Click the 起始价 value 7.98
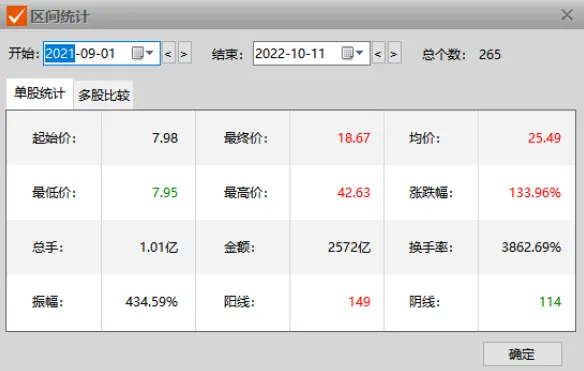The height and width of the screenshot is (371, 584). [165, 138]
